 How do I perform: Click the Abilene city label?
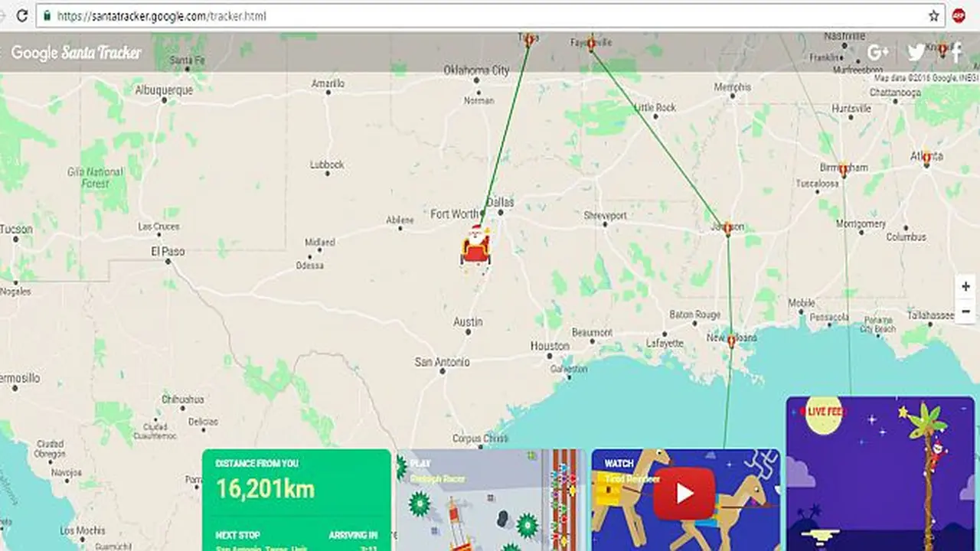click(x=400, y=220)
